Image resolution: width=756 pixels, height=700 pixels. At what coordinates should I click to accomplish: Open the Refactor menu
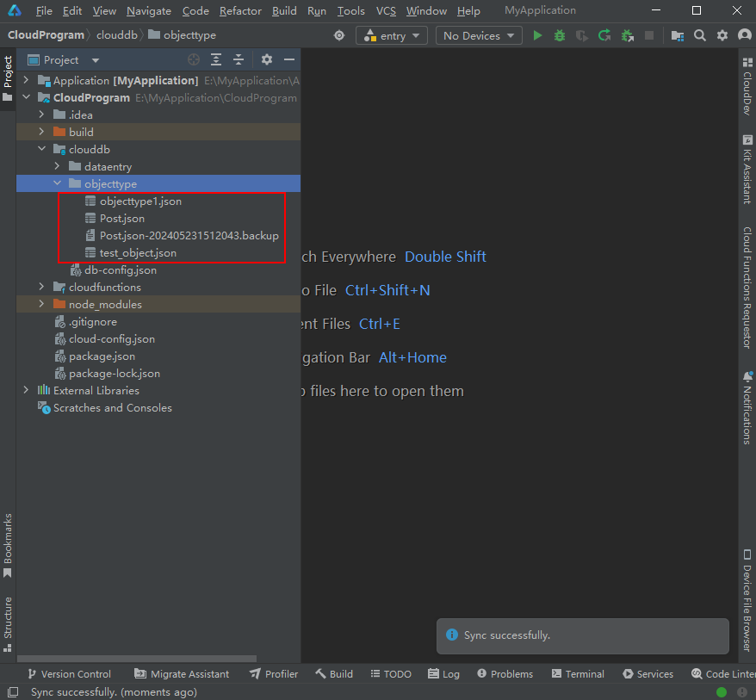(240, 11)
